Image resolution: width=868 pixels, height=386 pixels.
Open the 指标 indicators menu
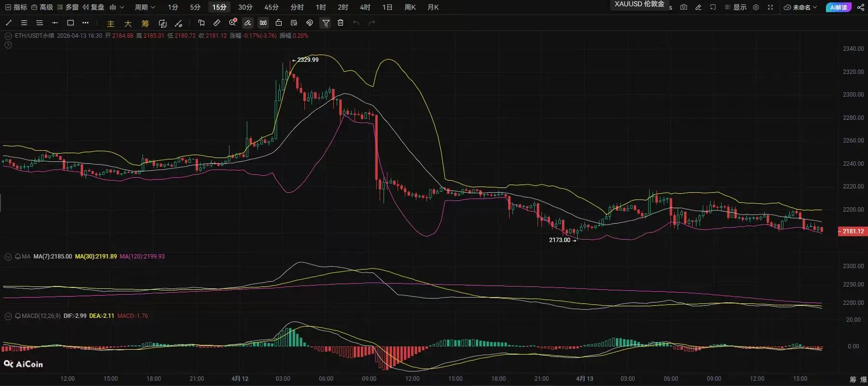pyautogui.click(x=16, y=7)
